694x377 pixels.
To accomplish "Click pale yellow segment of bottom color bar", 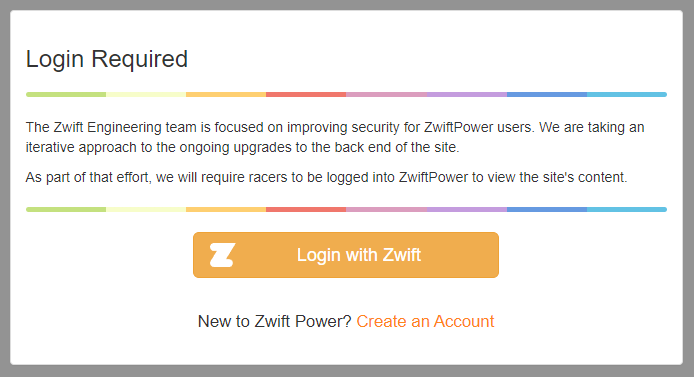I will click(x=146, y=209).
